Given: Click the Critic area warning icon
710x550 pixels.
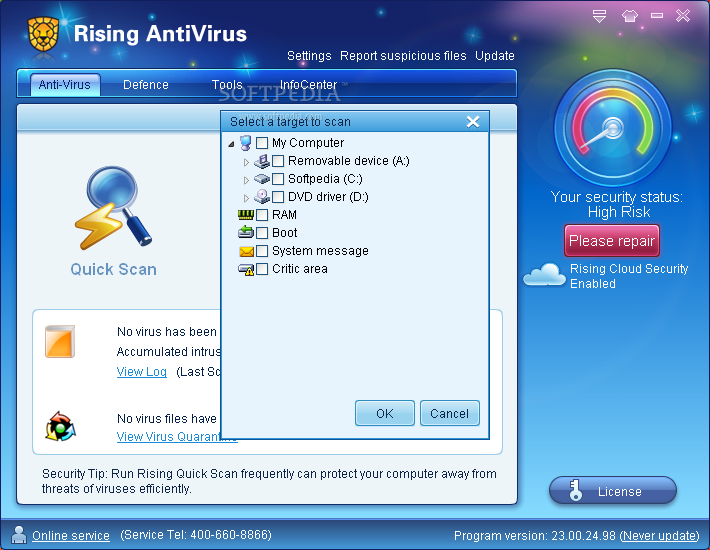Looking at the screenshot, I should 246,269.
